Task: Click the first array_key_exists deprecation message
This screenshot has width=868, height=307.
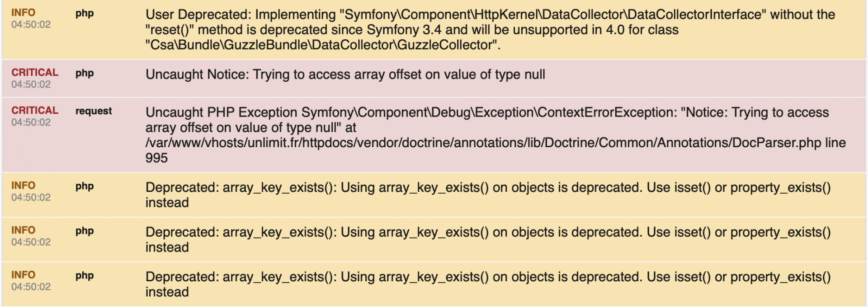Action: 488,195
